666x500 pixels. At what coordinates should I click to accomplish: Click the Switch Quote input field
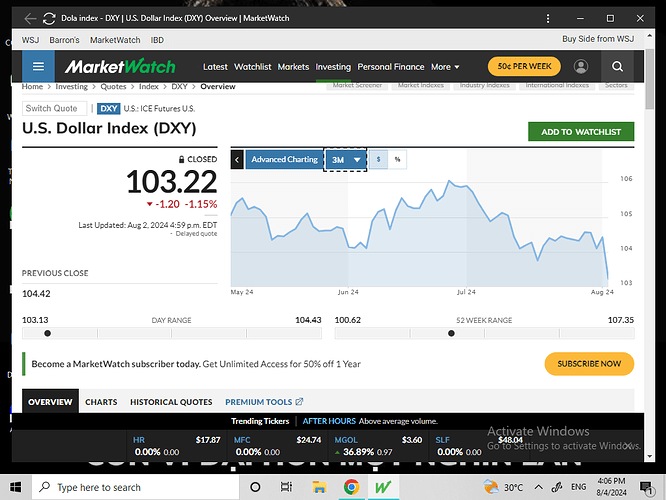[x=54, y=108]
